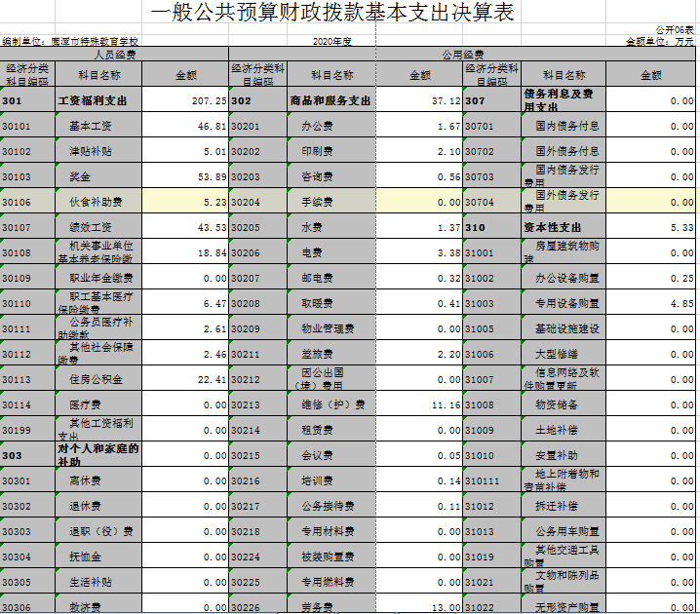Image resolution: width=700 pixels, height=614 pixels.
Task: Select the 公务接待费 cell
Action: [331, 505]
